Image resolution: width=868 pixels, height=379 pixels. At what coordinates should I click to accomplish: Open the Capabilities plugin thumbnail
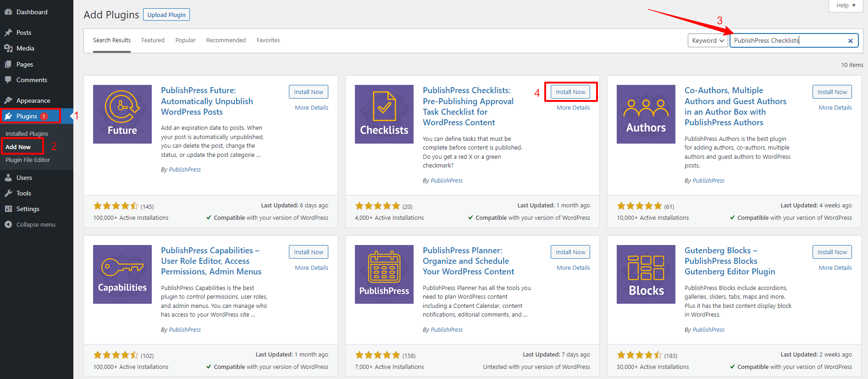click(x=122, y=274)
